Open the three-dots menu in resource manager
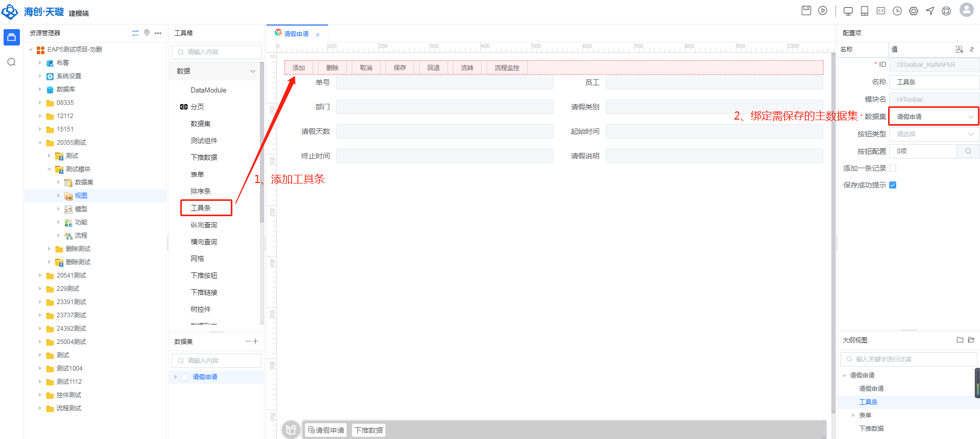 (x=158, y=33)
